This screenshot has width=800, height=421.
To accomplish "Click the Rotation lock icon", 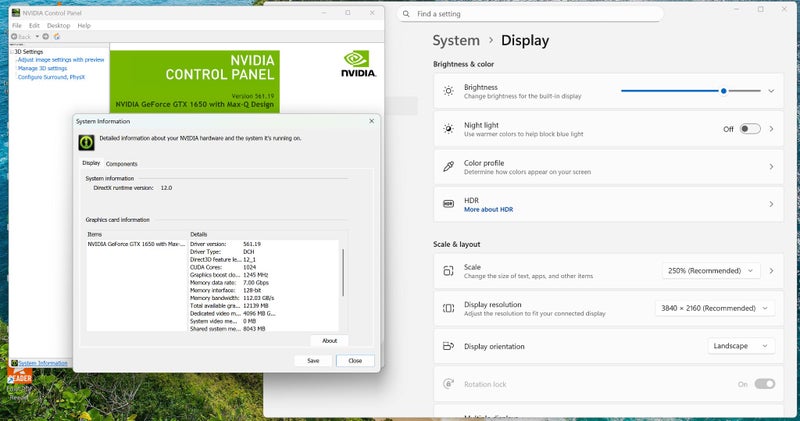I will [x=448, y=384].
